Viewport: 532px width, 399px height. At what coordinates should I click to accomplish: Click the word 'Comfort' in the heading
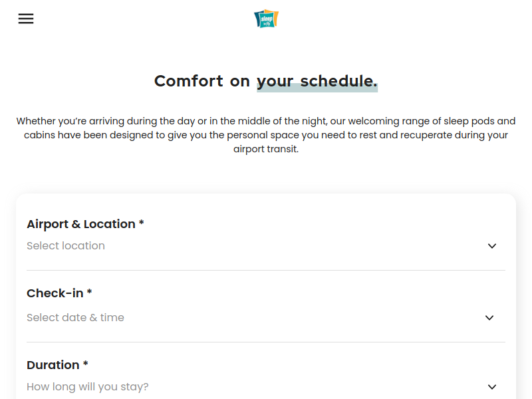(189, 81)
